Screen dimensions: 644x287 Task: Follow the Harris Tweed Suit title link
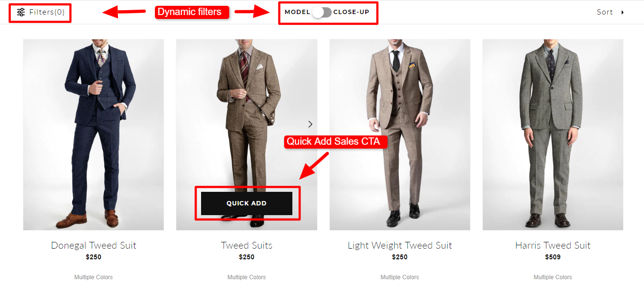tap(553, 245)
